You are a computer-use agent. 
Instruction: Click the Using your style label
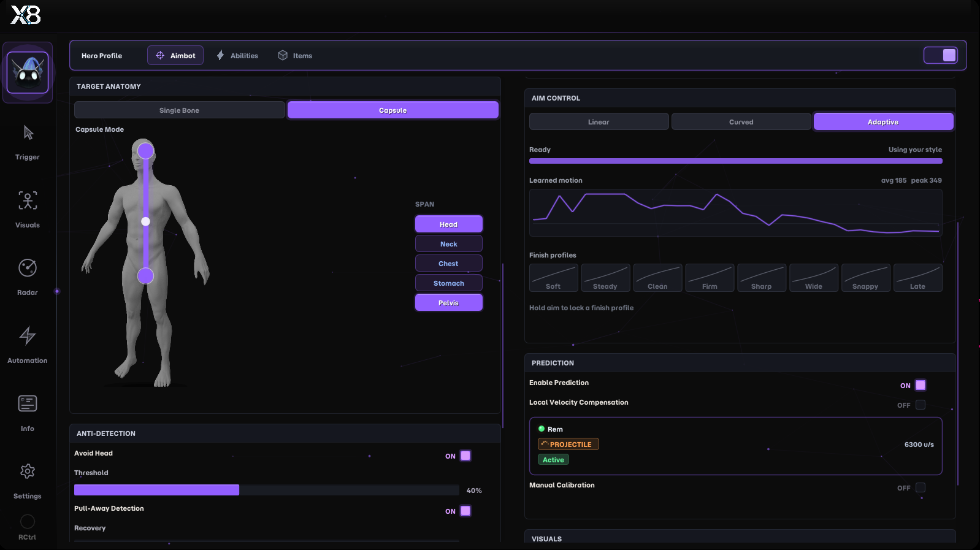pos(915,150)
